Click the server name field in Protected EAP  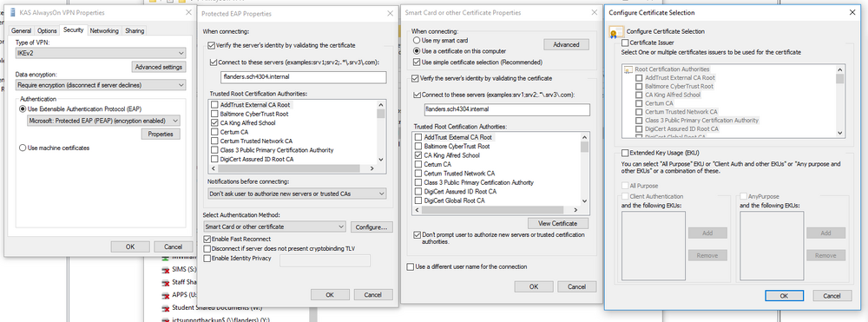[x=302, y=77]
